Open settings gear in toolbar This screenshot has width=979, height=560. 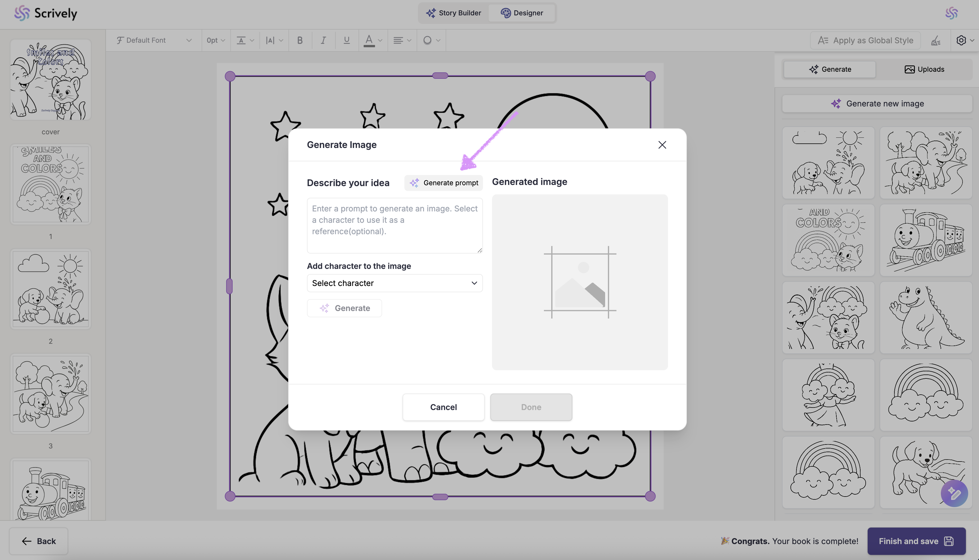(961, 40)
